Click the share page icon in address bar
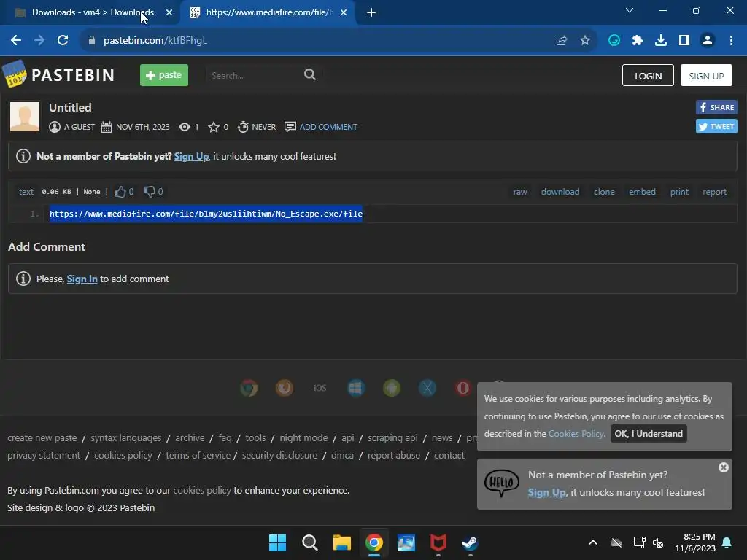Viewport: 747px width, 560px height. click(562, 41)
